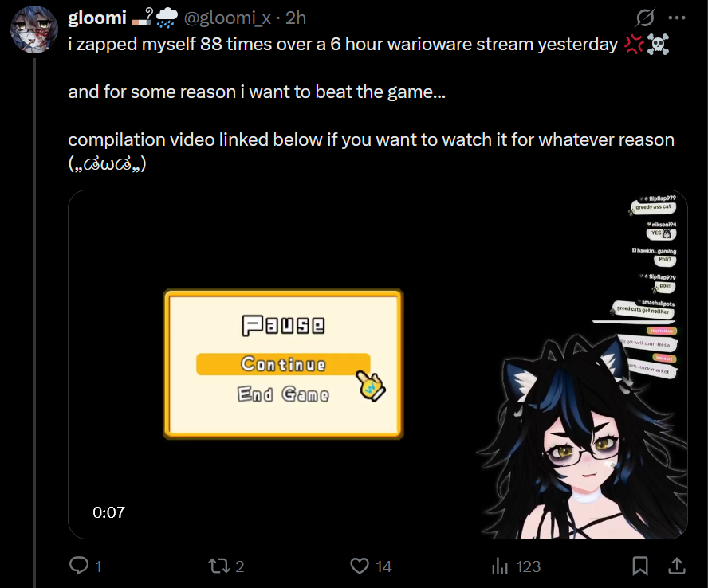Play the embedded compilation video
Viewport: 708px width, 588px height.
tap(377, 364)
